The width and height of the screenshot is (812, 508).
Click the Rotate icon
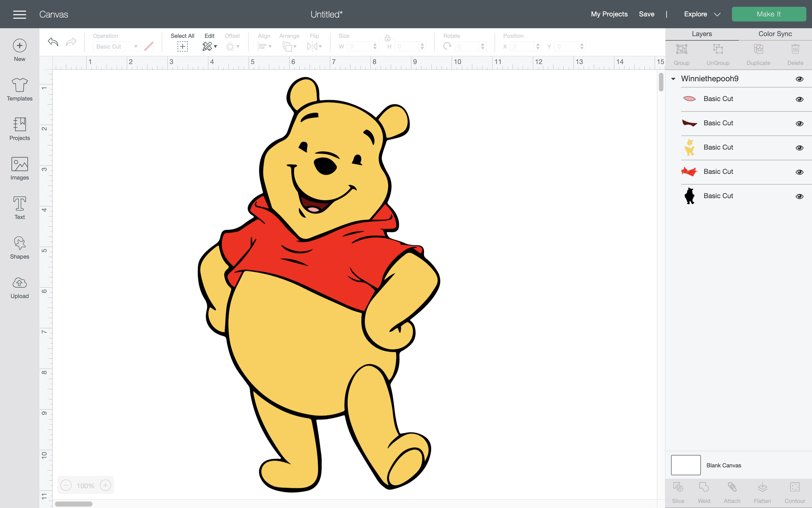[x=447, y=46]
